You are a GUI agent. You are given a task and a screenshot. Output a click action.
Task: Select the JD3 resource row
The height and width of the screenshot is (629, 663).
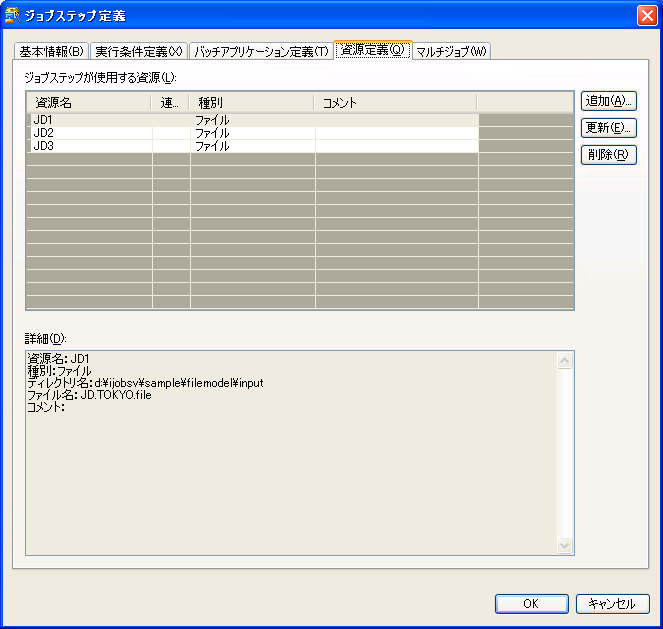click(253, 146)
